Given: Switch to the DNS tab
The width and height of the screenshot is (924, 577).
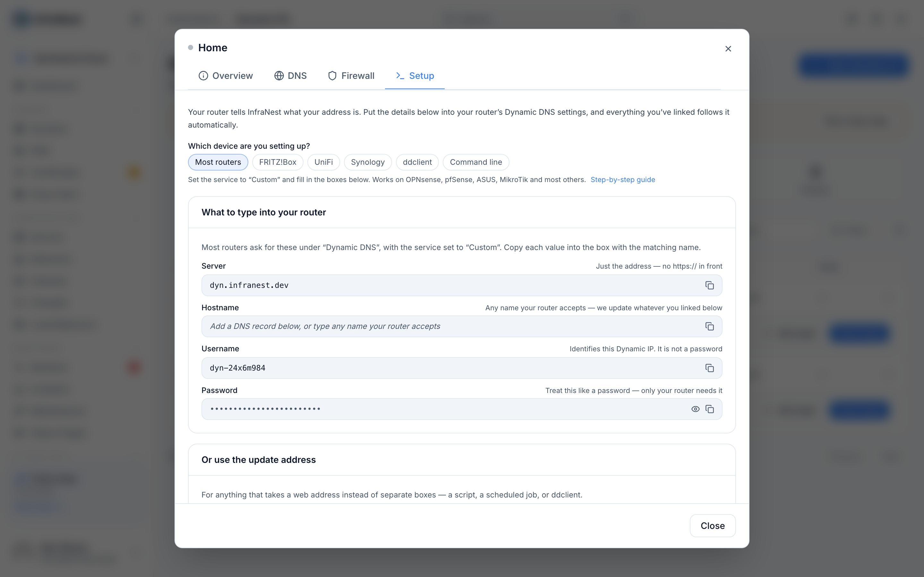Looking at the screenshot, I should pyautogui.click(x=290, y=76).
